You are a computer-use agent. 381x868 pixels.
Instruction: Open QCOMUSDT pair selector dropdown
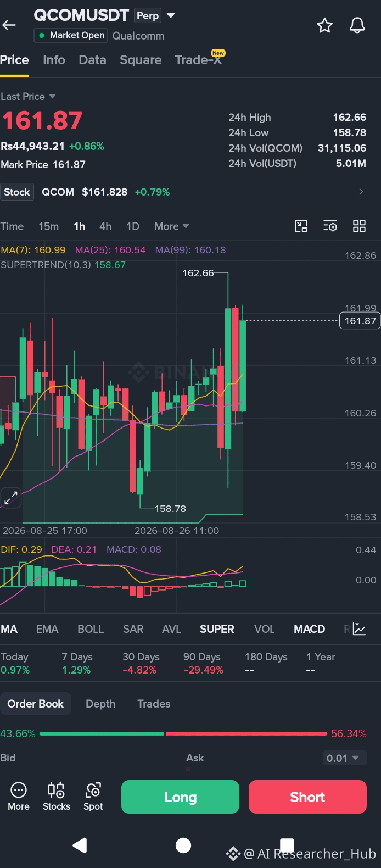coord(171,15)
